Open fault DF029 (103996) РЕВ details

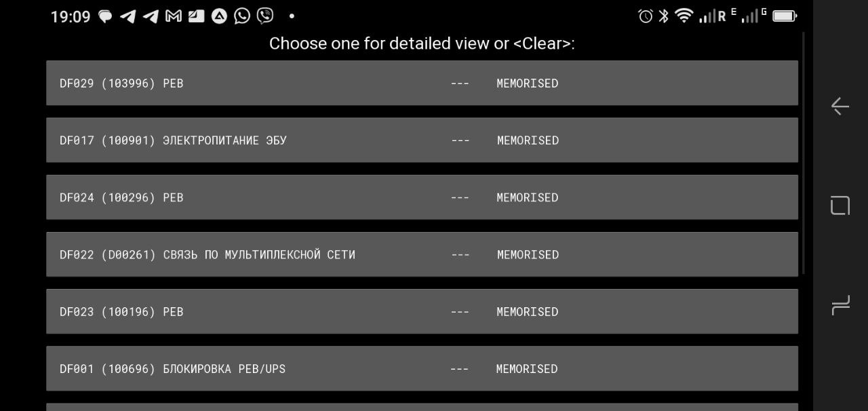[x=422, y=83]
